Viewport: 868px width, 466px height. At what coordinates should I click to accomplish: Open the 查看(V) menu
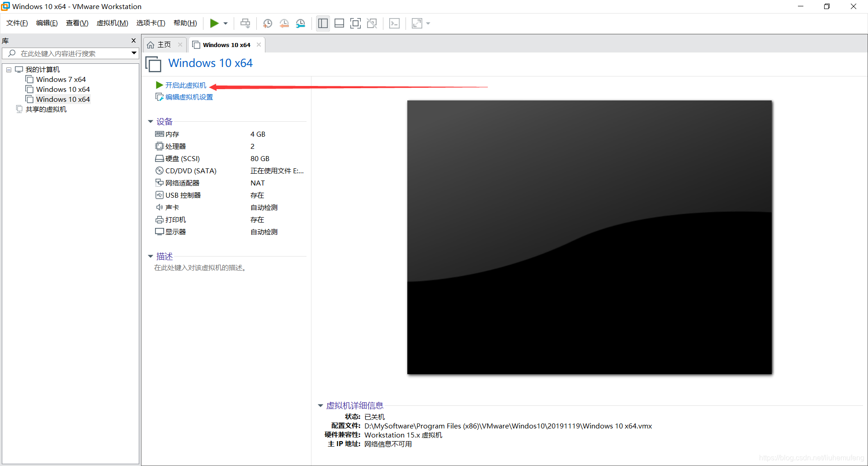pyautogui.click(x=77, y=23)
